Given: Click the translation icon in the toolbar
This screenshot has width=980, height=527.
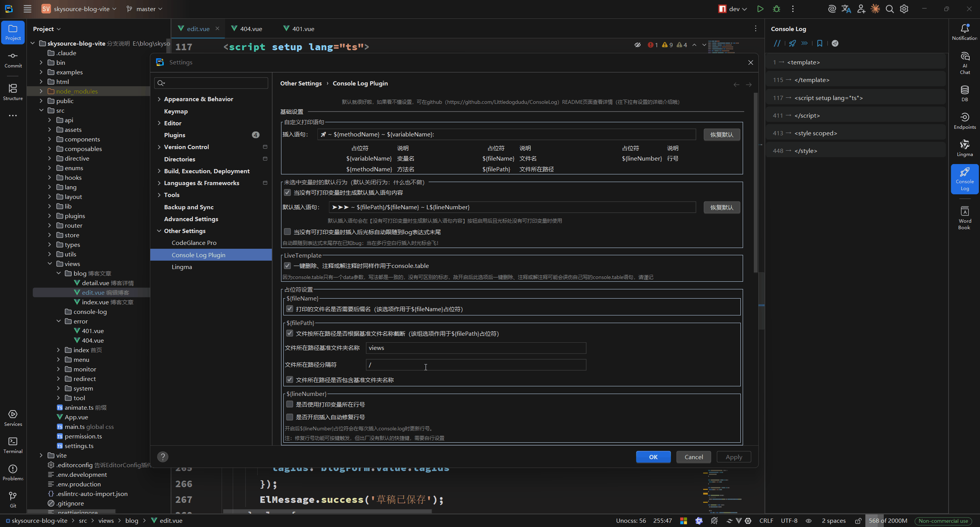Looking at the screenshot, I should 846,9.
